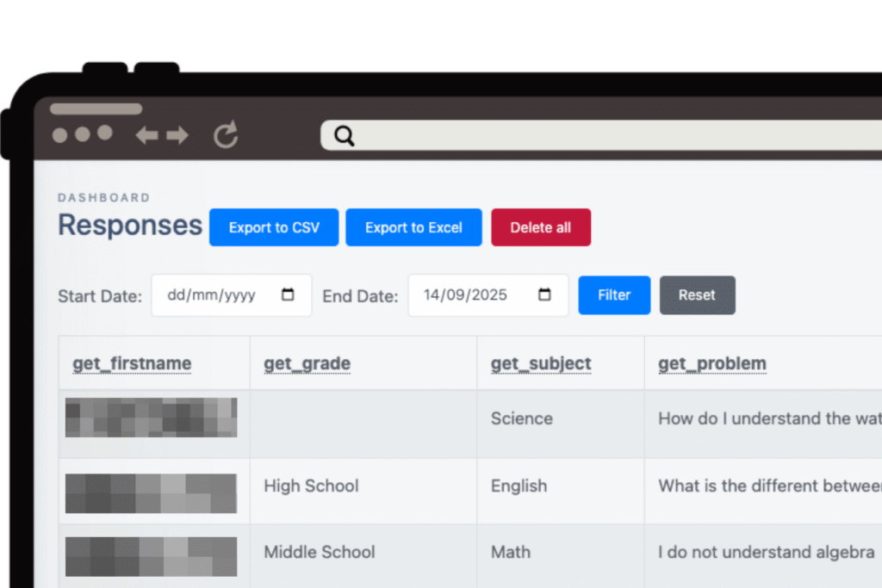882x588 pixels.
Task: Sort by get_grade column header
Action: point(307,364)
